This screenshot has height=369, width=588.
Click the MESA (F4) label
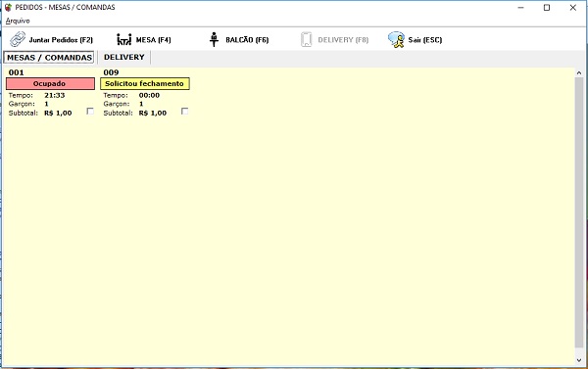coord(154,40)
